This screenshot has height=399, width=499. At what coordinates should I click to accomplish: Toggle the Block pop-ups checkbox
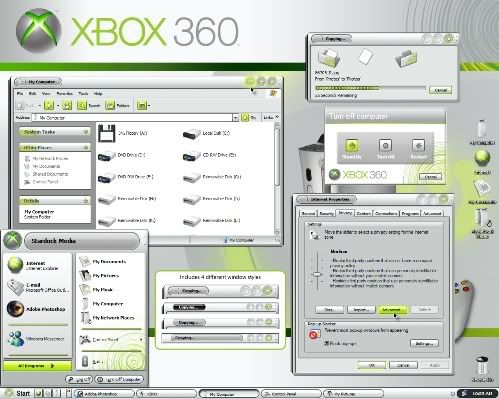[x=327, y=343]
